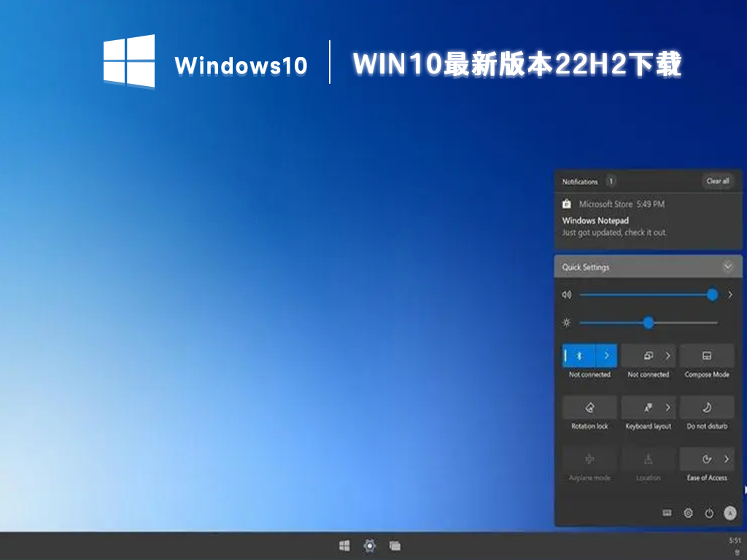Toggle Bluetooth off

(x=579, y=356)
